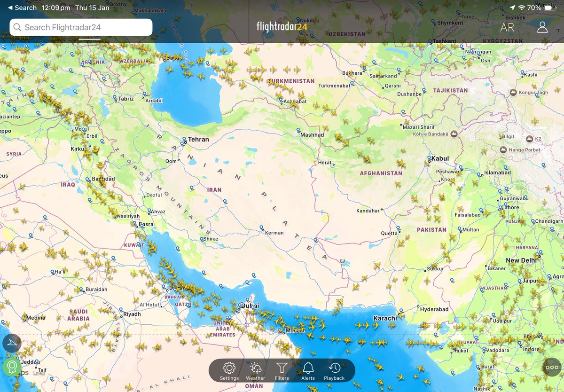This screenshot has height=392, width=564.
Task: Tap the my-location arrow button
Action: [x=12, y=344]
